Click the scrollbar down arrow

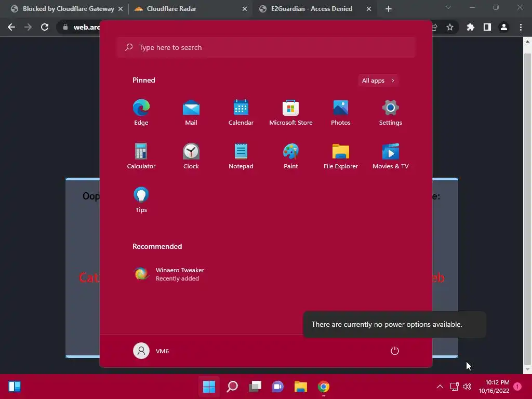point(527,369)
